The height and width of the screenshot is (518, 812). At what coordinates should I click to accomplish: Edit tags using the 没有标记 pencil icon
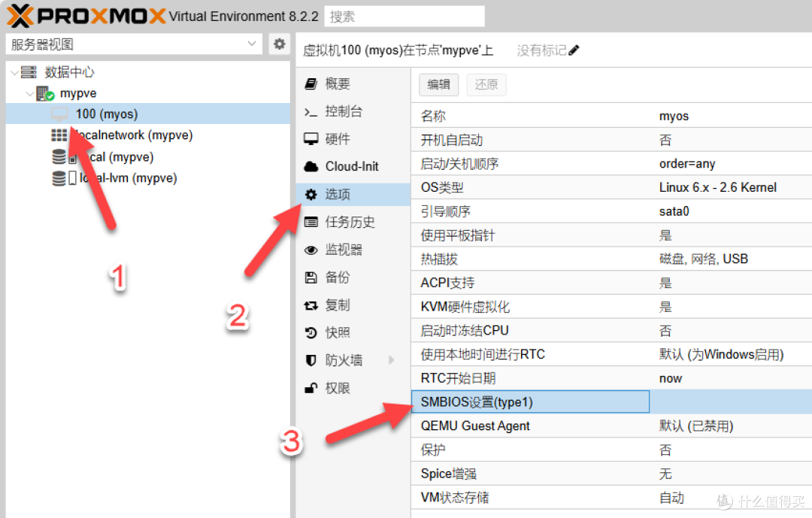click(x=573, y=50)
